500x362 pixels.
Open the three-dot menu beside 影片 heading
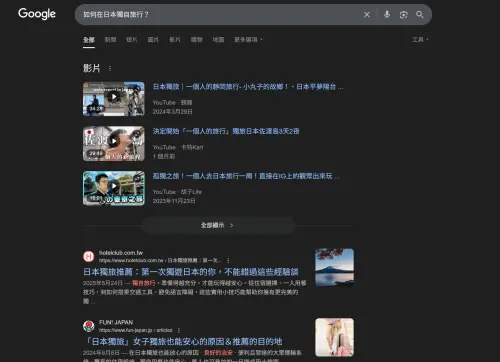point(110,68)
